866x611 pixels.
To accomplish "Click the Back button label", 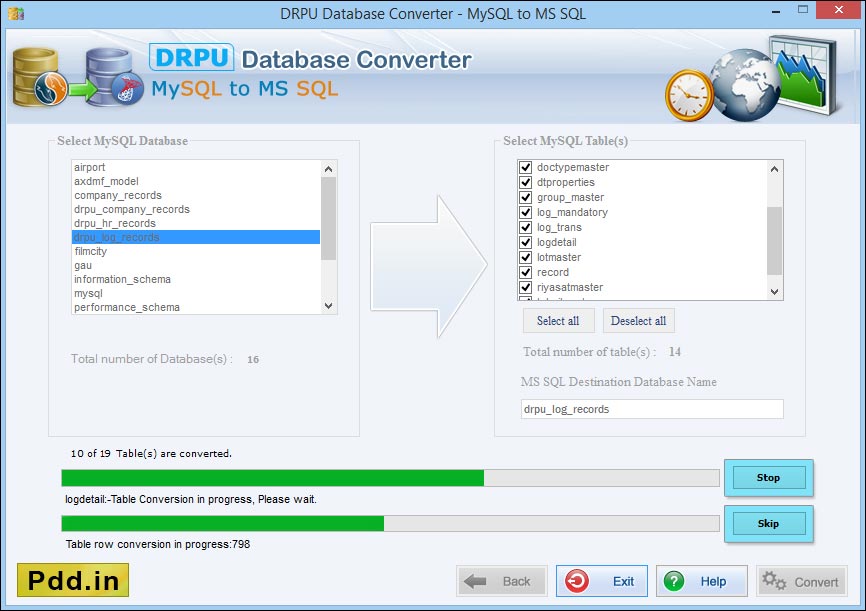I will click(516, 582).
